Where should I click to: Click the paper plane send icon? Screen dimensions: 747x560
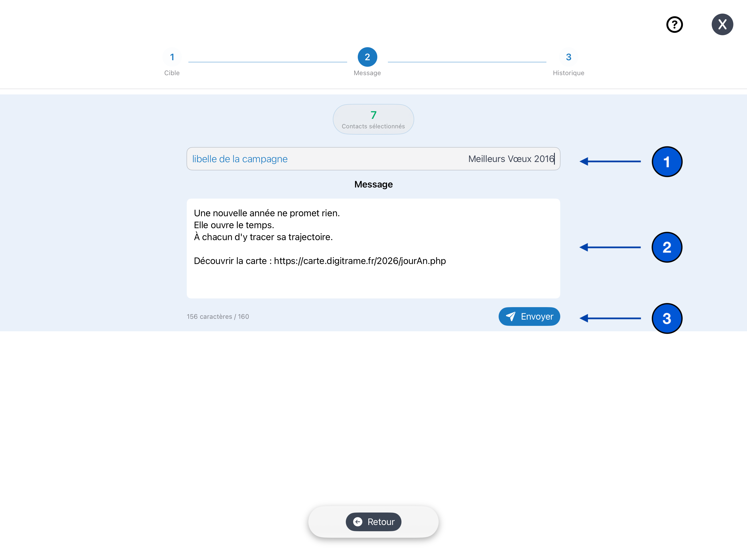point(511,316)
